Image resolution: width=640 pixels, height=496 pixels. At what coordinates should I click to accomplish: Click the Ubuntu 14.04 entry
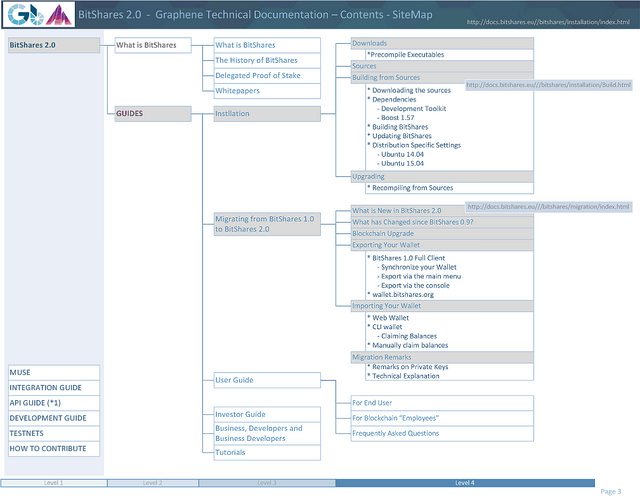pos(402,155)
